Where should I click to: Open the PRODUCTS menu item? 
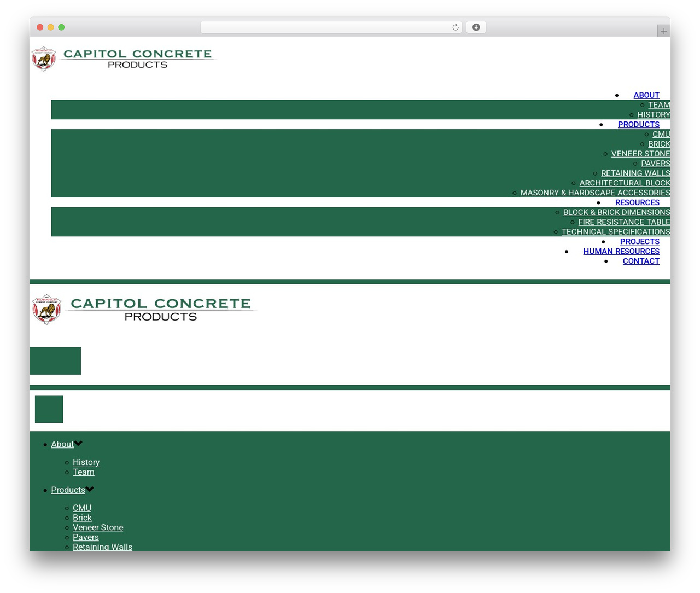639,124
